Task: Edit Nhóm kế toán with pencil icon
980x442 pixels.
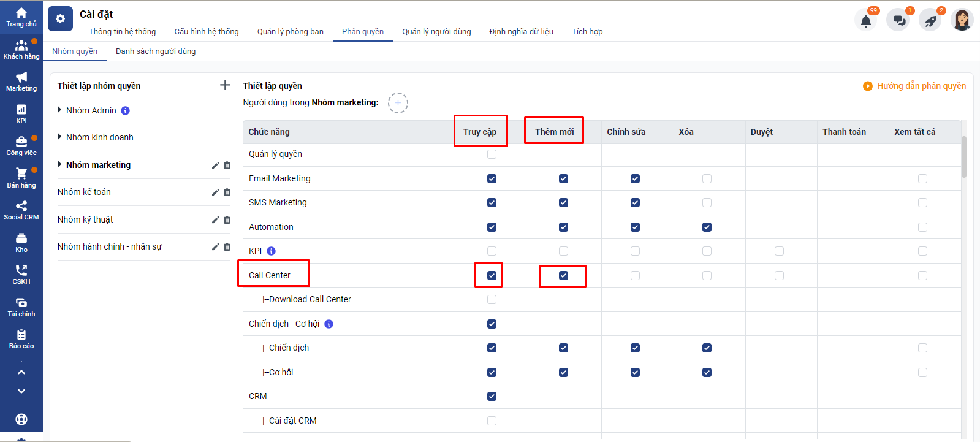Action: click(x=215, y=192)
